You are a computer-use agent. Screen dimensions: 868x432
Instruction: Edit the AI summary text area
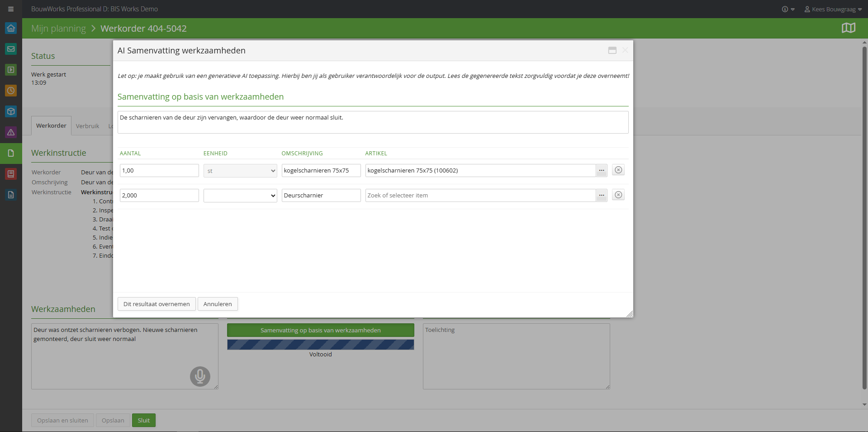pyautogui.click(x=373, y=122)
